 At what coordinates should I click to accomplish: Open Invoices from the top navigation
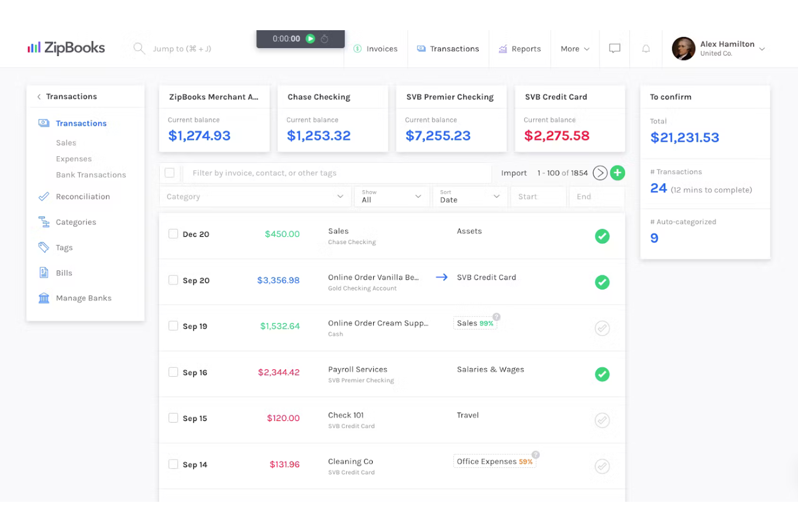(376, 49)
